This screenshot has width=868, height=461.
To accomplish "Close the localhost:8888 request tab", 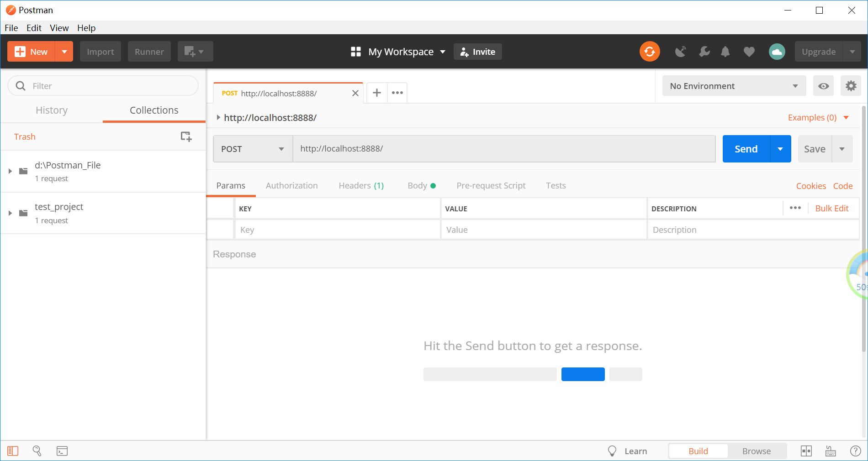I will point(355,93).
